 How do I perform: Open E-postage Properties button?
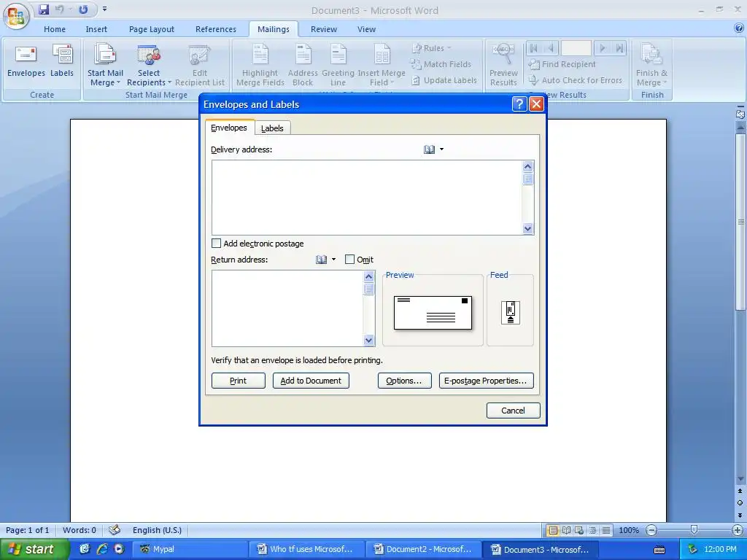[486, 381]
